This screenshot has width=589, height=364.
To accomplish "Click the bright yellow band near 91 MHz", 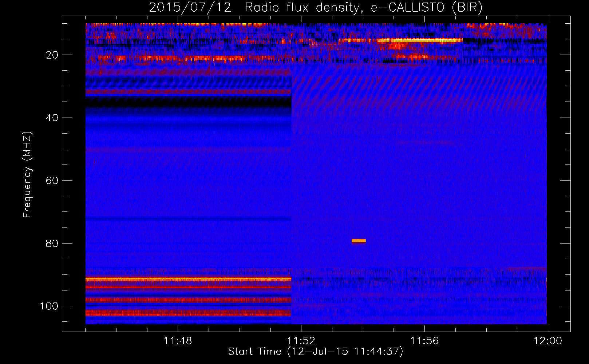I will pos(189,279).
